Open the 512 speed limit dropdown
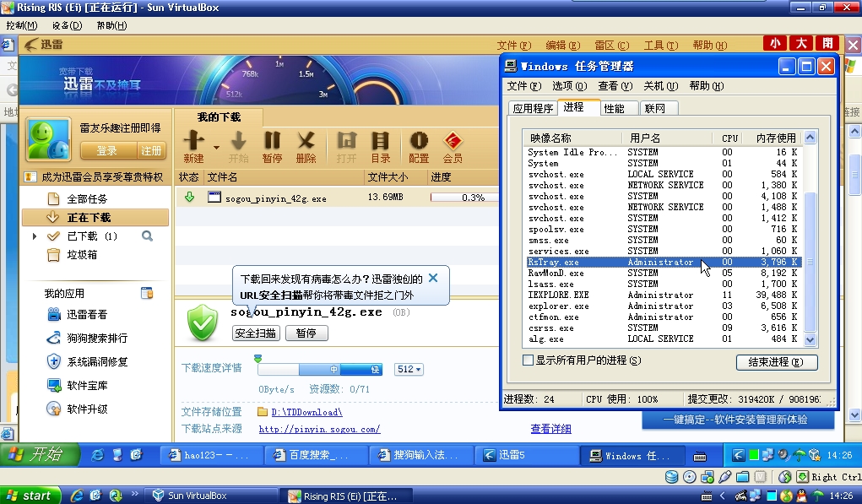The height and width of the screenshot is (504, 862). click(x=409, y=369)
